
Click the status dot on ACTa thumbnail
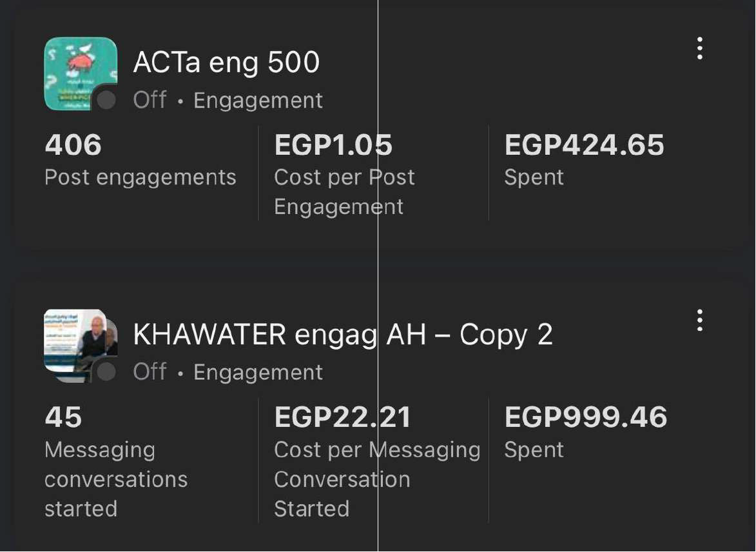click(x=106, y=100)
